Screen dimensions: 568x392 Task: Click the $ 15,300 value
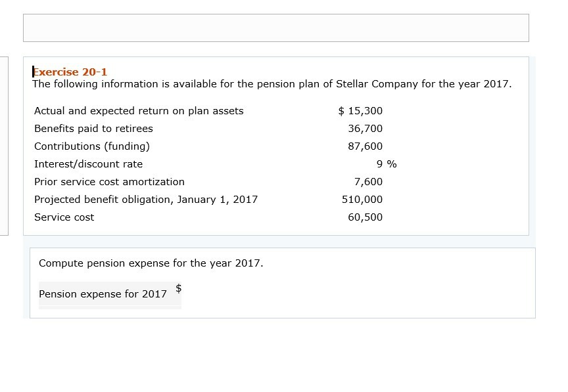pyautogui.click(x=360, y=111)
